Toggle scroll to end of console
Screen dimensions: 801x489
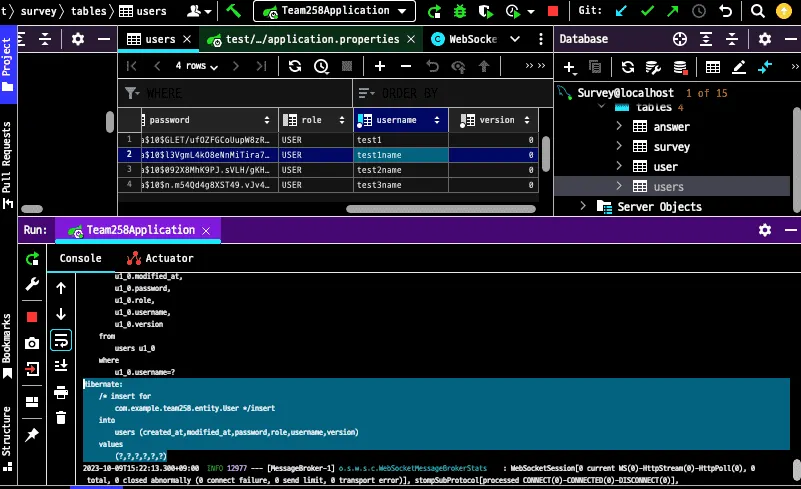pos(61,366)
